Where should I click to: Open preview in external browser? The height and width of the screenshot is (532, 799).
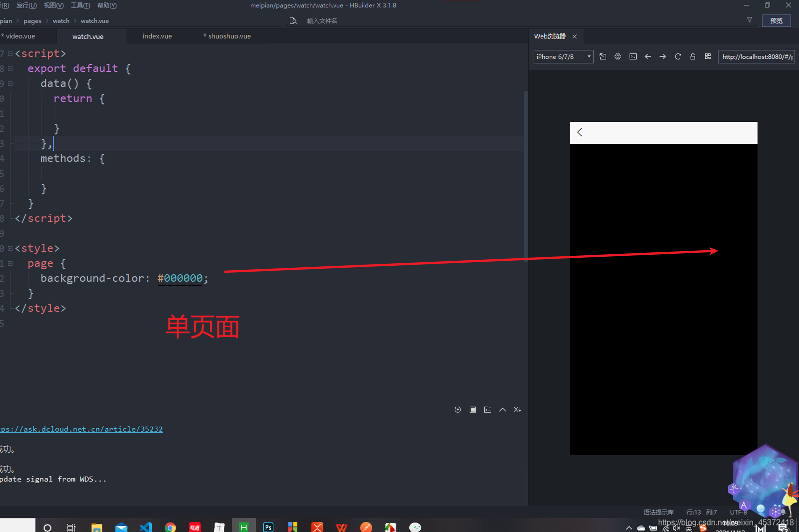pos(603,56)
